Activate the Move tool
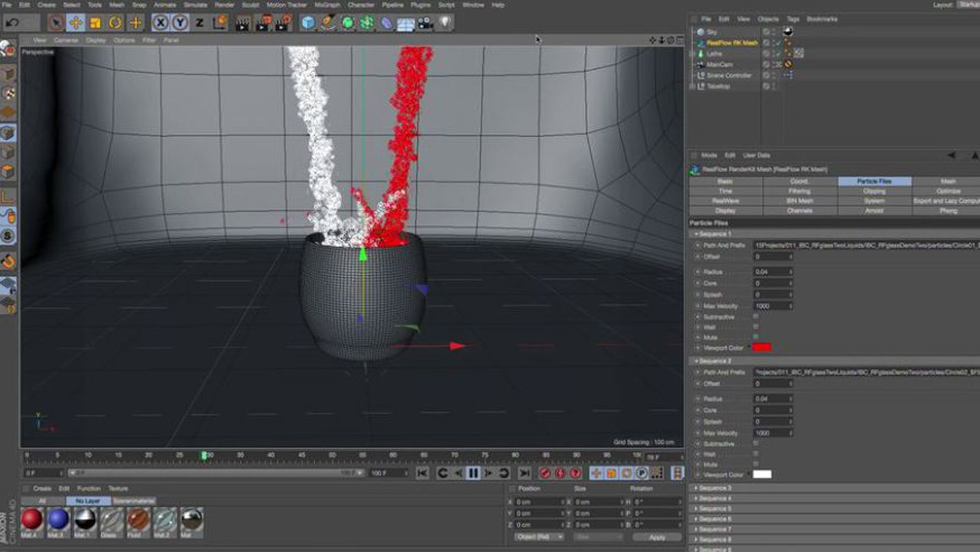 pos(76,23)
